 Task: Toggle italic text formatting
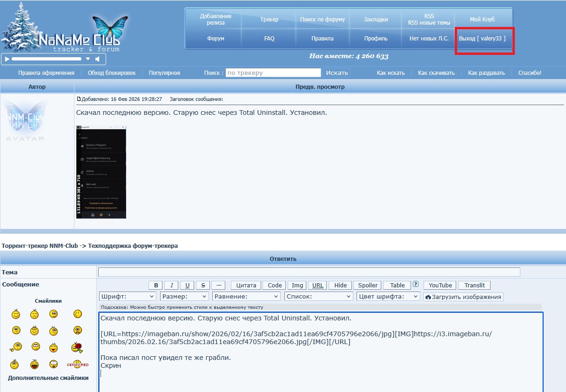tap(171, 285)
